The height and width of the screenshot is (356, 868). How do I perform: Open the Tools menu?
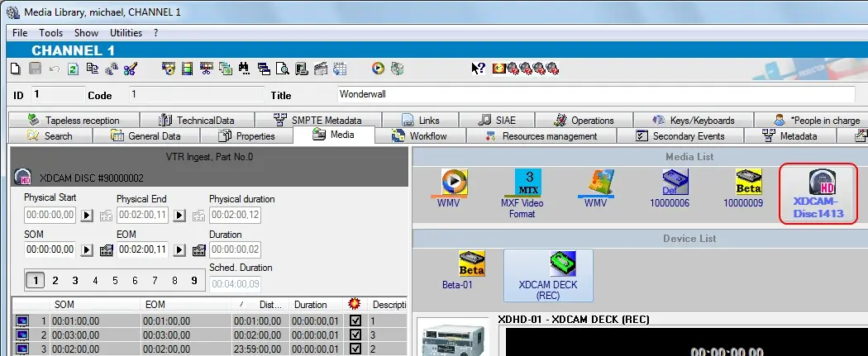(x=51, y=33)
